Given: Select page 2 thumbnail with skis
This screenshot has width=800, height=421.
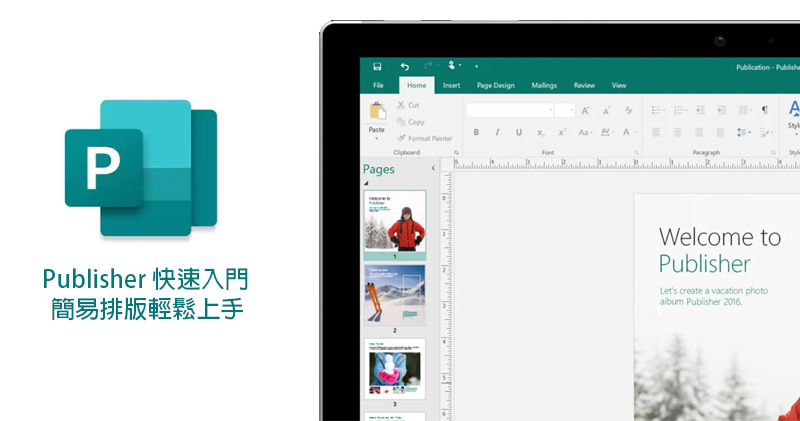Looking at the screenshot, I should (x=395, y=295).
